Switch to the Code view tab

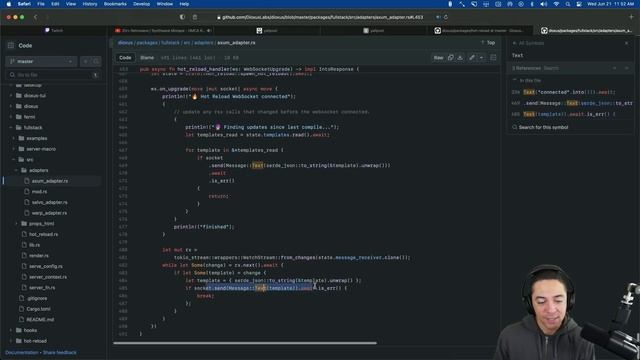coord(125,58)
